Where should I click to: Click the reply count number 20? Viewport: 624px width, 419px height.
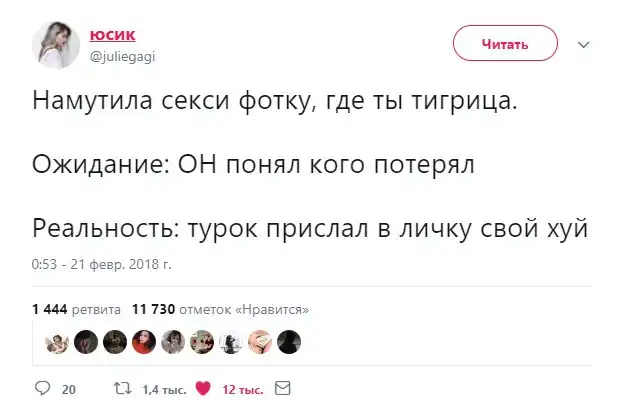tap(69, 390)
